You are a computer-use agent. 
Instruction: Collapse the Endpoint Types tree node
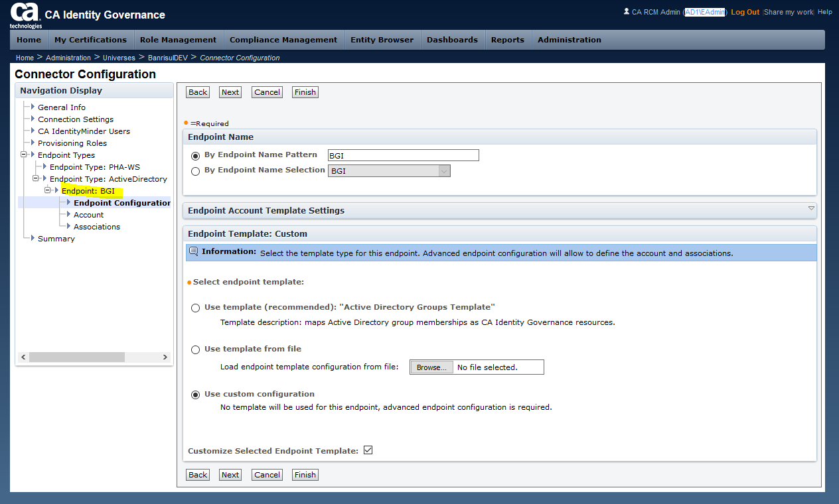point(23,155)
